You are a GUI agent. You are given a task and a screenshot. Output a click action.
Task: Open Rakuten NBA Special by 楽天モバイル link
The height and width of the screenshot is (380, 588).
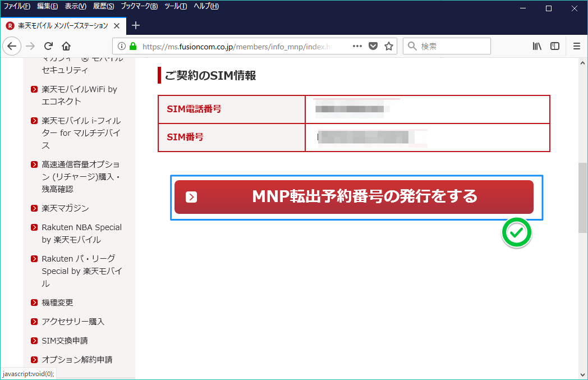click(x=82, y=234)
